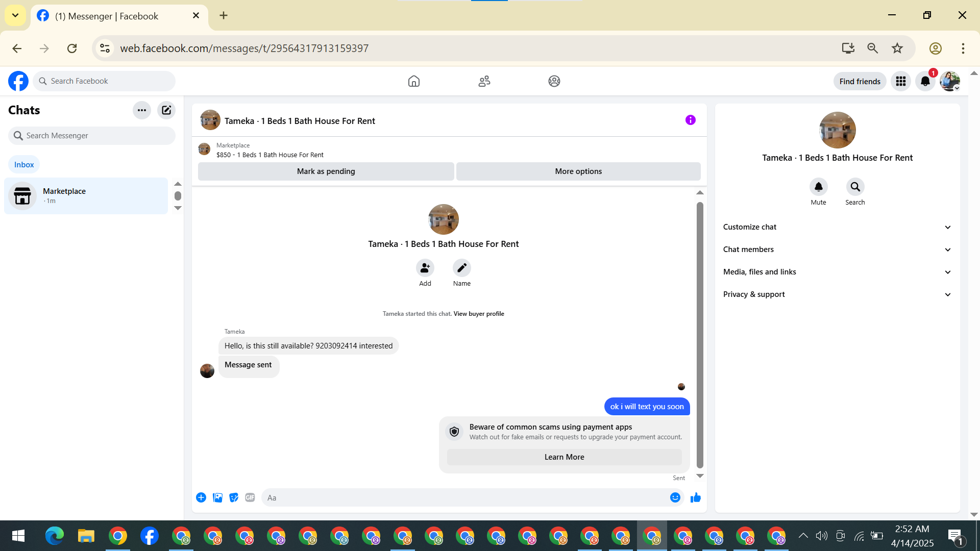The height and width of the screenshot is (551, 980).
Task: Click Search icon in chat info panel
Action: (x=855, y=187)
